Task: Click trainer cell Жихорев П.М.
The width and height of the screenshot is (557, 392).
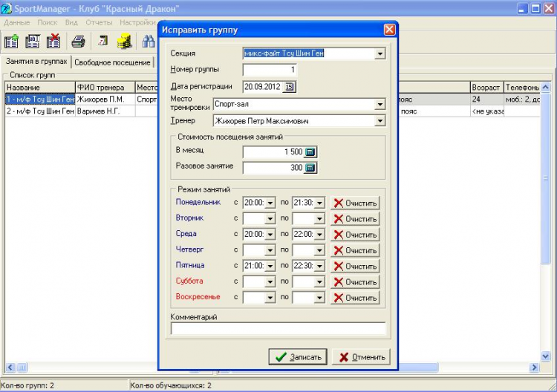Action: coord(105,99)
